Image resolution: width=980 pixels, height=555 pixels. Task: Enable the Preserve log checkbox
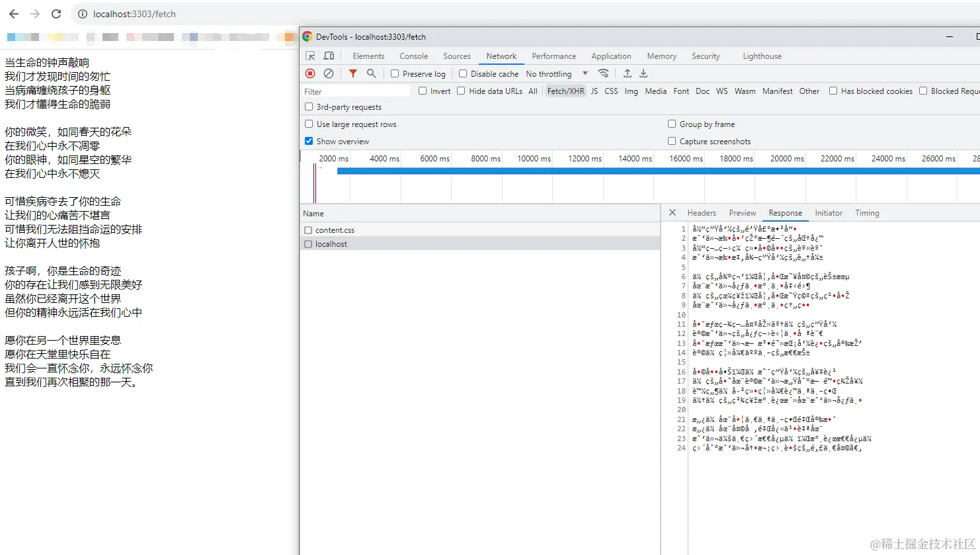pyautogui.click(x=395, y=73)
